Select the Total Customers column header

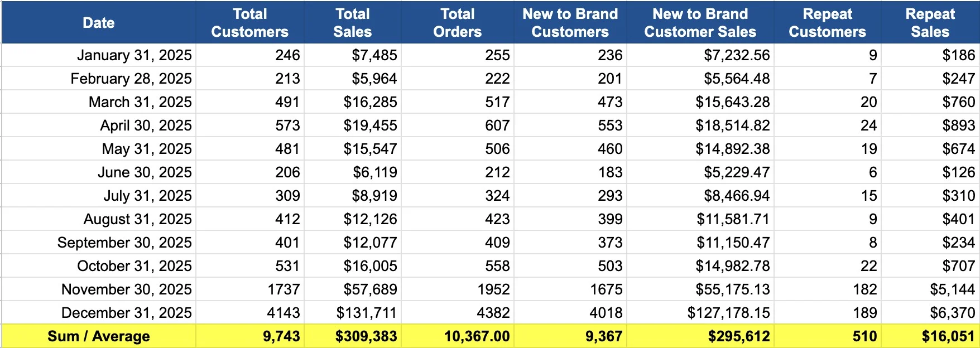pyautogui.click(x=249, y=23)
